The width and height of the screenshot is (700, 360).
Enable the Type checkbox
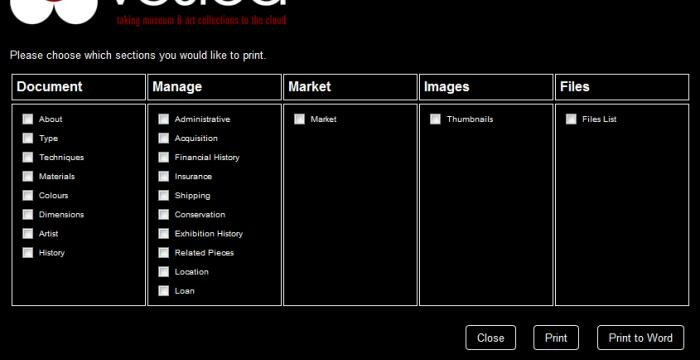pyautogui.click(x=28, y=138)
